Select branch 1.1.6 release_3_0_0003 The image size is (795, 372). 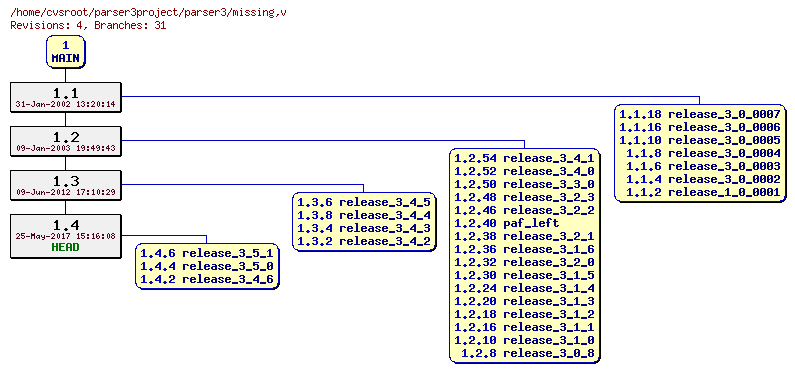click(703, 166)
